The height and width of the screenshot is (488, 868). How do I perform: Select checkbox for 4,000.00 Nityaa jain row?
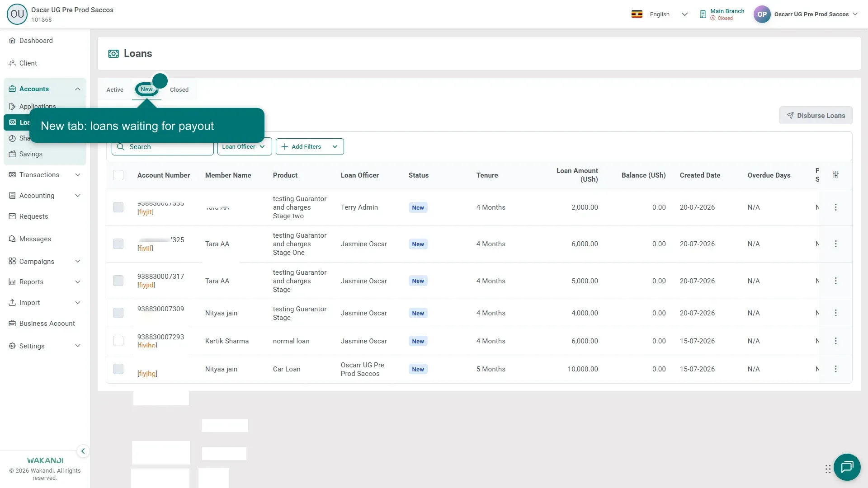point(118,313)
